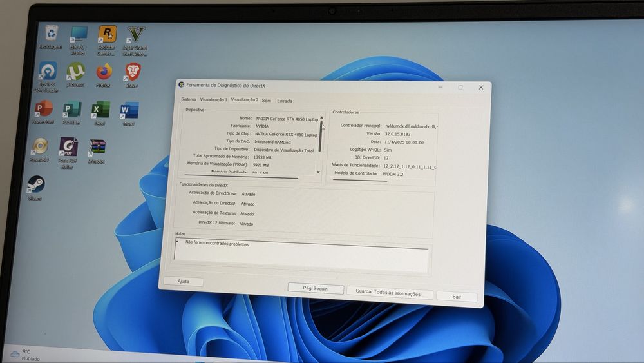Click the VRAM value 5921 MB
Image resolution: width=644 pixels, height=363 pixels.
(x=260, y=165)
